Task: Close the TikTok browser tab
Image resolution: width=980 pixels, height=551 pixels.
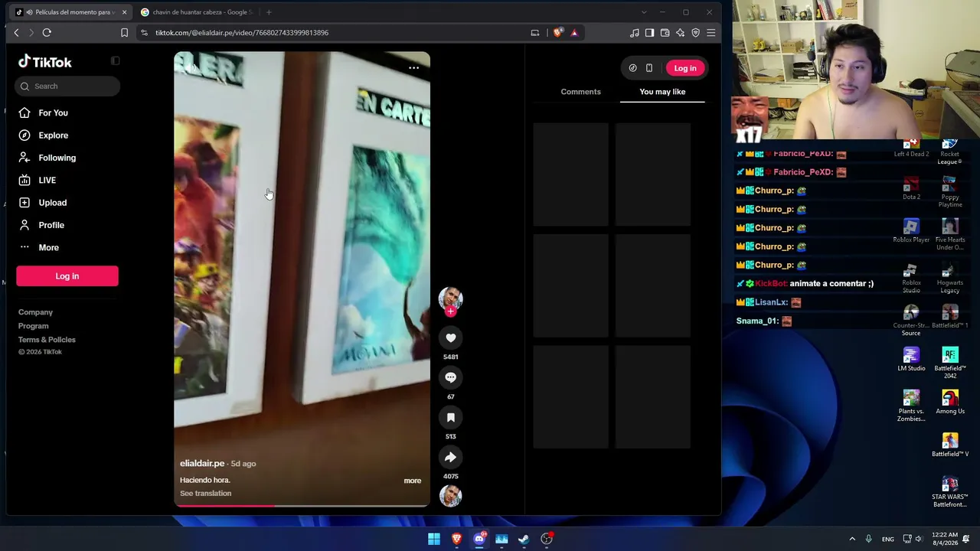Action: click(x=124, y=12)
